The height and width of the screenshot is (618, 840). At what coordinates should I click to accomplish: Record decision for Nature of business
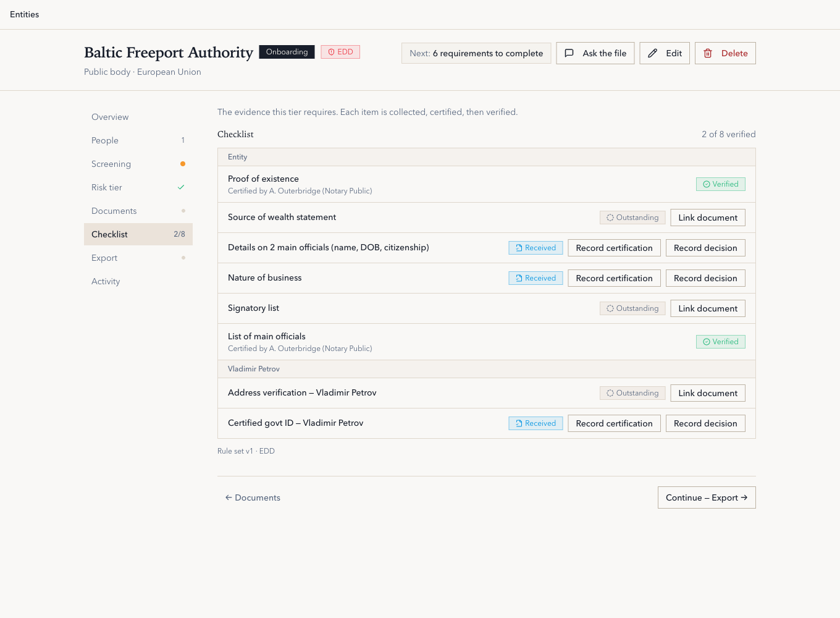tap(705, 278)
